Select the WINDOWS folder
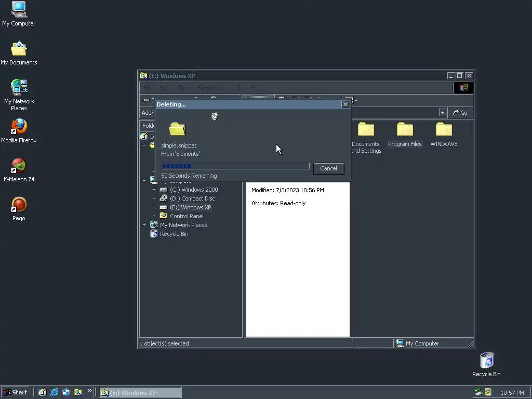 point(444,135)
